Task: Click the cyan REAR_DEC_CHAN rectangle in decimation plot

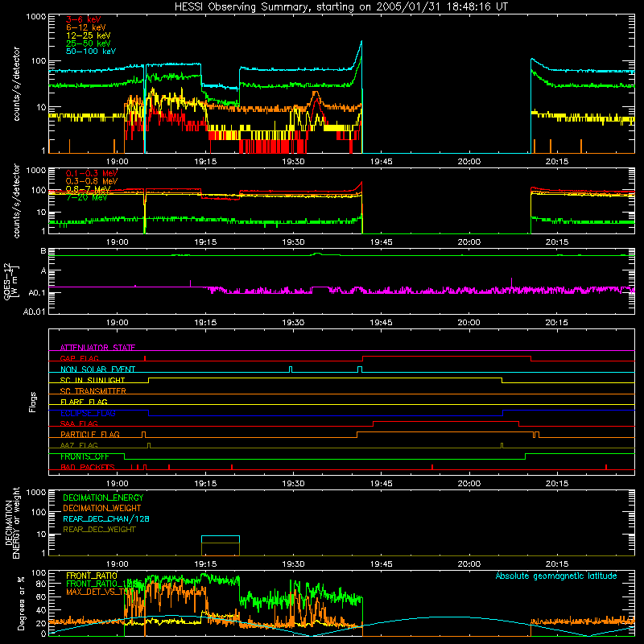Action: pos(220,539)
